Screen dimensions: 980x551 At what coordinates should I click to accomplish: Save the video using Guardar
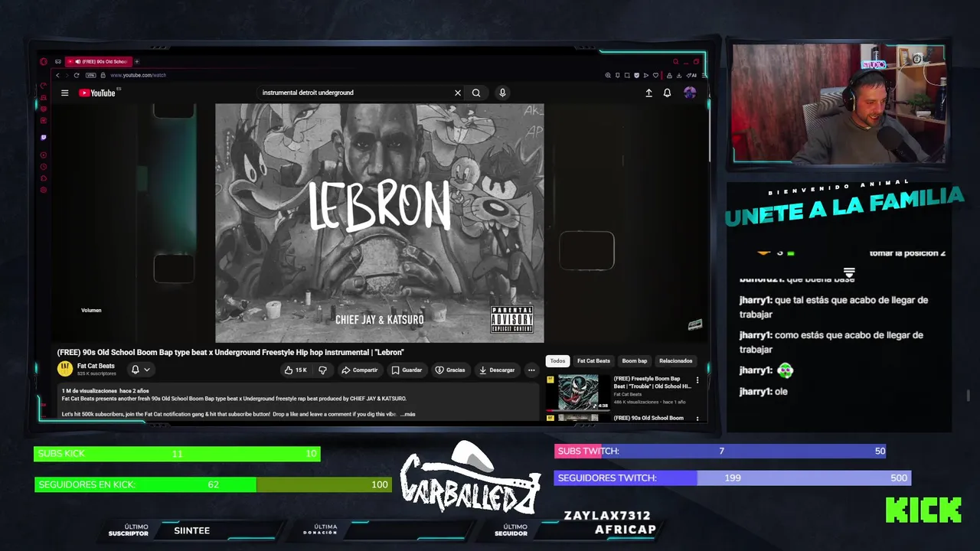click(407, 370)
